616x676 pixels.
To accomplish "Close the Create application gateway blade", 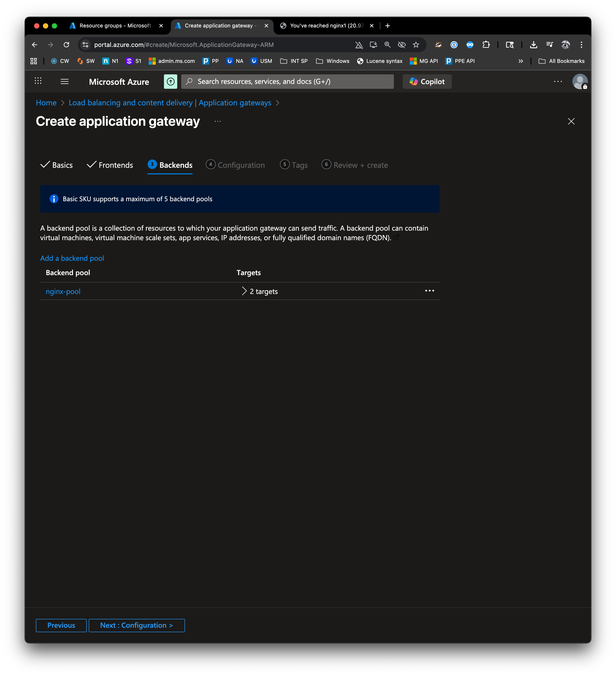I will click(571, 121).
